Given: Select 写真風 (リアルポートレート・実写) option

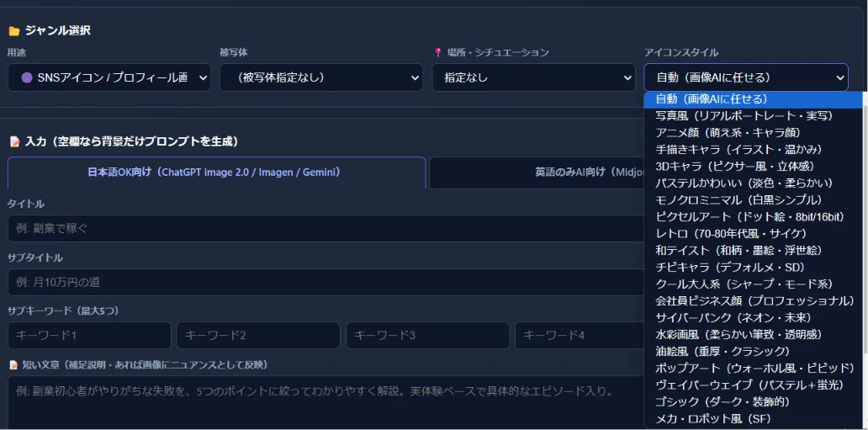Looking at the screenshot, I should pyautogui.click(x=753, y=116).
